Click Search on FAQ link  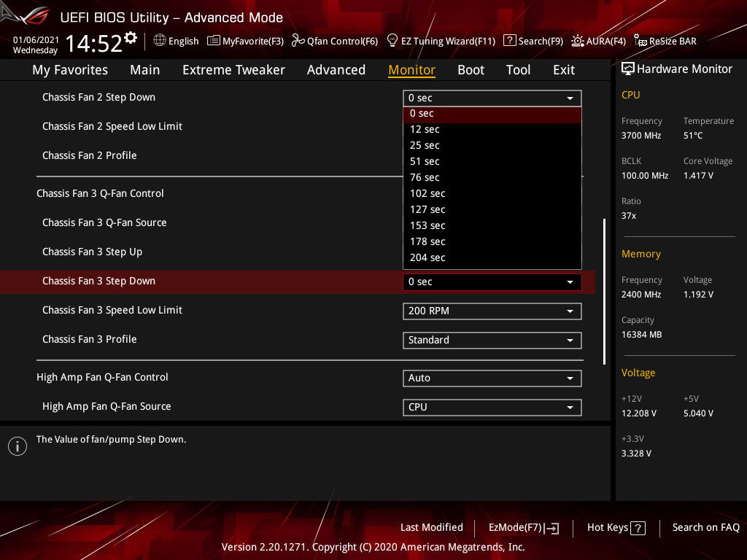click(705, 528)
